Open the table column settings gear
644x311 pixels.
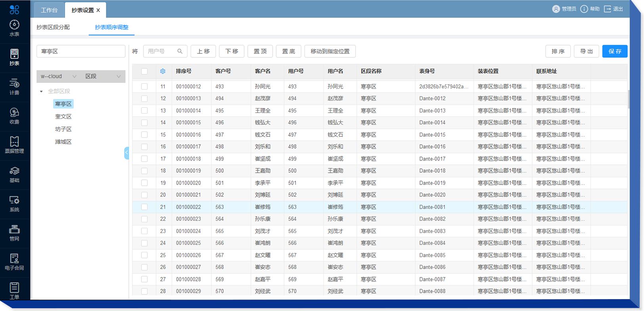point(162,71)
